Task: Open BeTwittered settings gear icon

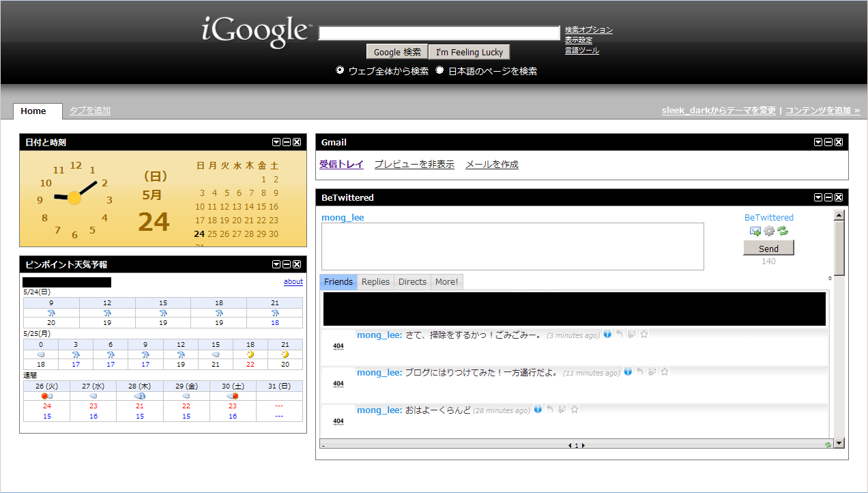Action: (769, 231)
